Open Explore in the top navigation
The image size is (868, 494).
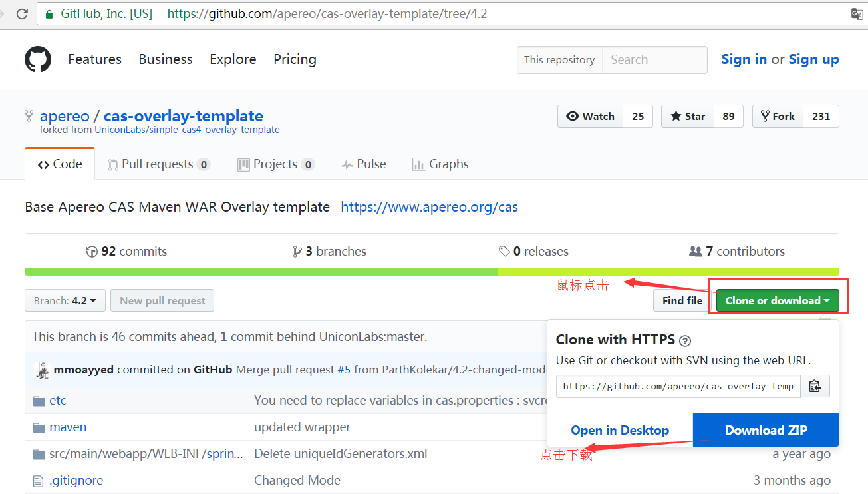(233, 59)
